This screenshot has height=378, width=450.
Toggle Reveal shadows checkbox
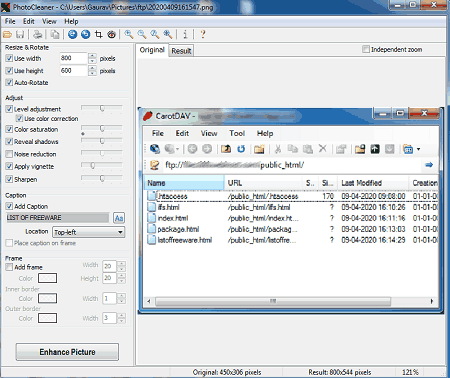tap(9, 142)
